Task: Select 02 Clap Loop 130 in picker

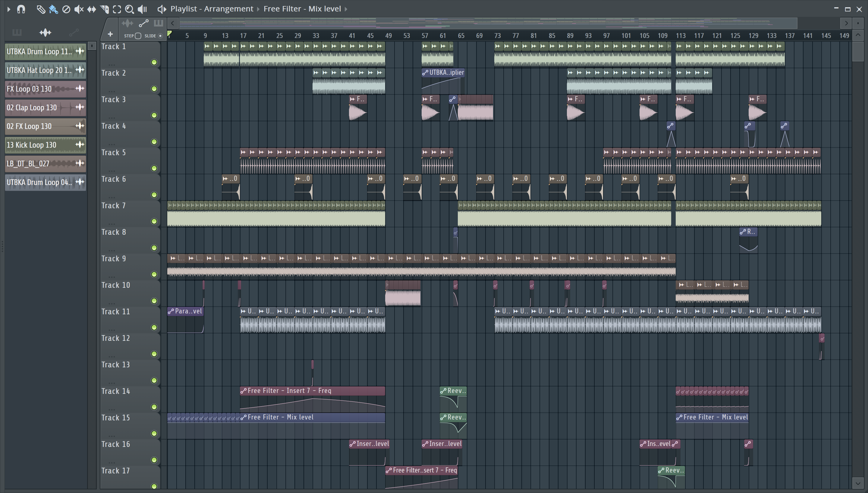Action: pyautogui.click(x=46, y=107)
